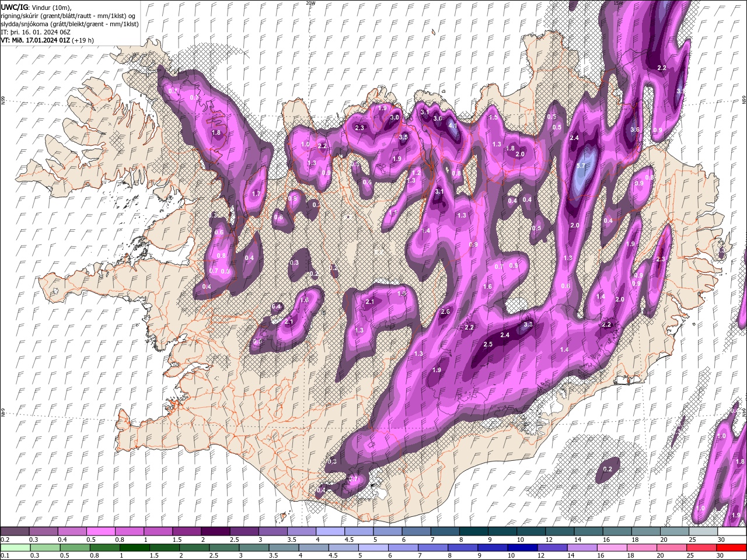
Task: Click the 2.2 value beside the 1.0 label
Action: point(323,146)
